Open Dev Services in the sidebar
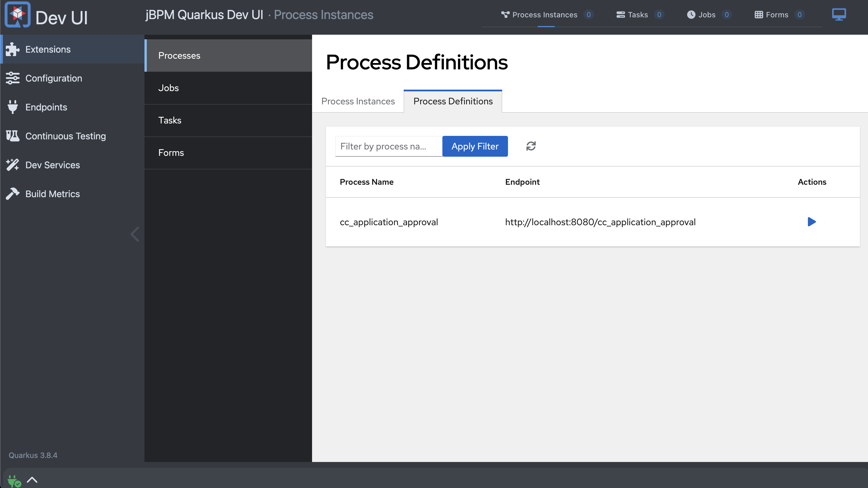Screen dimensions: 868x488 (72, 165)
